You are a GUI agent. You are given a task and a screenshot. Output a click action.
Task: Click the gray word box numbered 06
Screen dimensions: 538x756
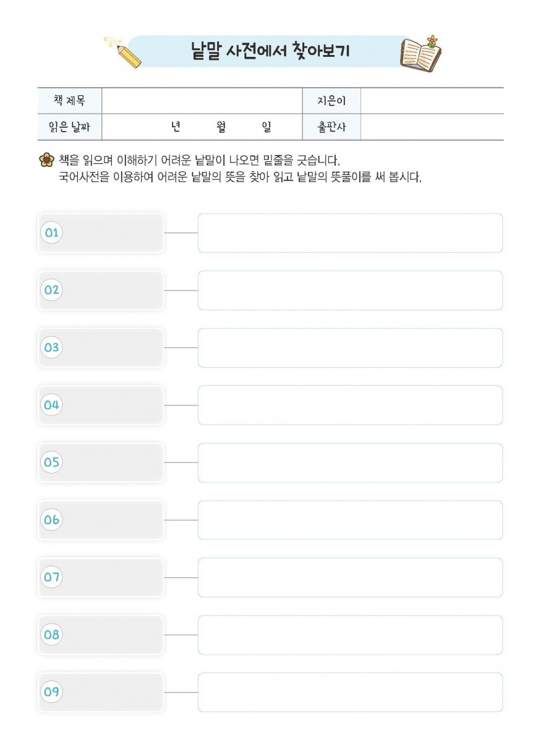101,520
